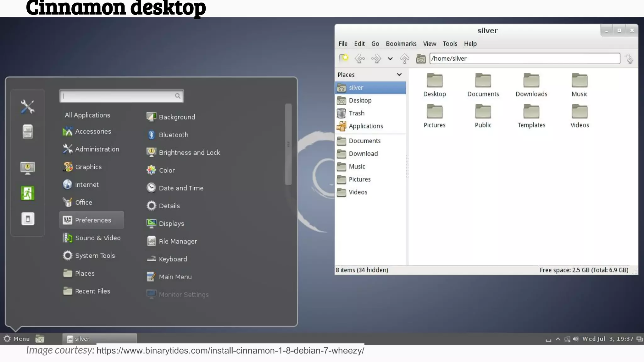Click the network icon in system tray
The image size is (644, 362).
[x=567, y=339]
